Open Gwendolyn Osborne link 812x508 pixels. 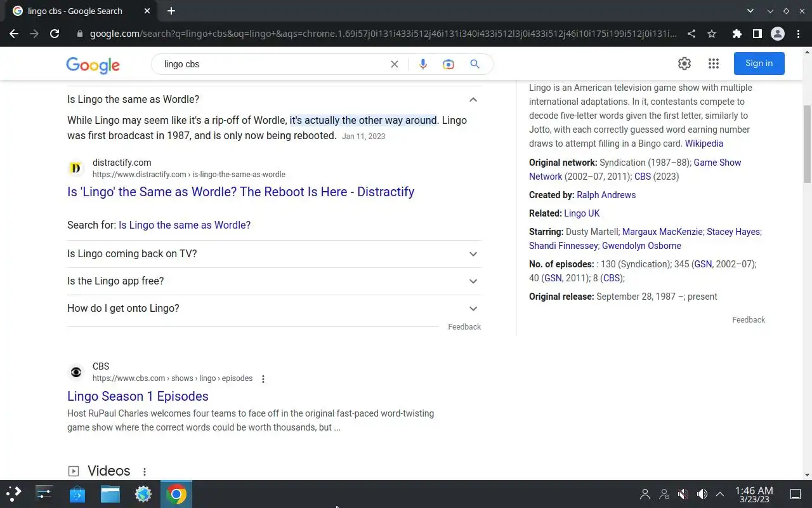(x=641, y=246)
